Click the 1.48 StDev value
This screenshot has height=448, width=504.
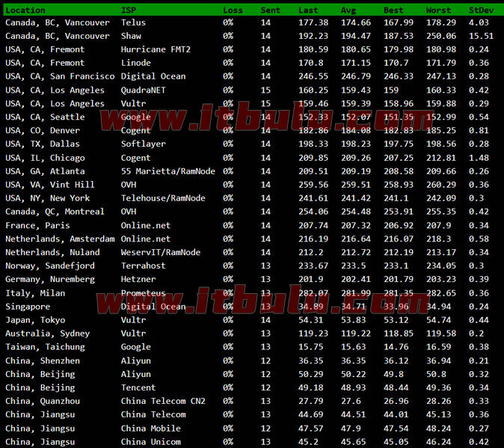pyautogui.click(x=479, y=158)
